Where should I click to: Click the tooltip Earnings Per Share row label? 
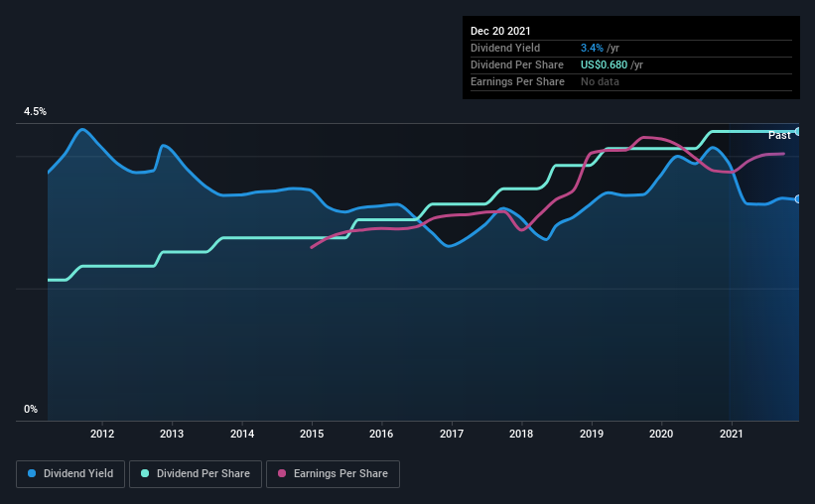[518, 81]
